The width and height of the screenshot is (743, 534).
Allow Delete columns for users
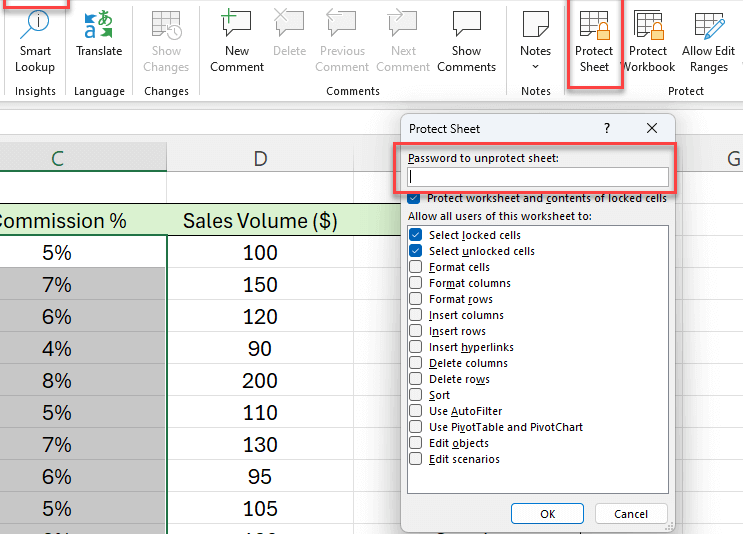pos(416,363)
